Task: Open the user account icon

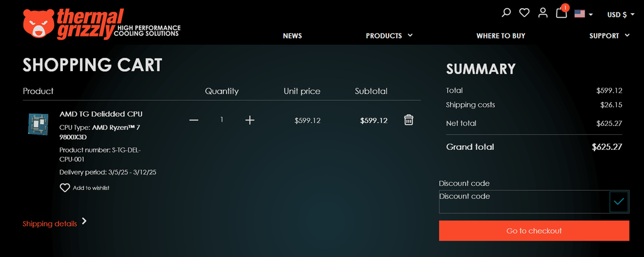Action: pyautogui.click(x=543, y=13)
